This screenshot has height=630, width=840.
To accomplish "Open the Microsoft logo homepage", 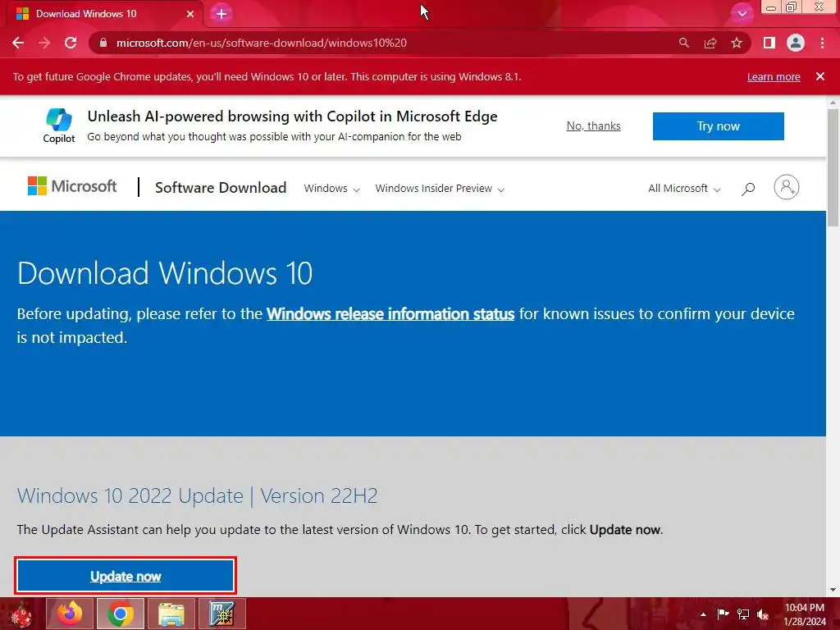I will pos(72,186).
